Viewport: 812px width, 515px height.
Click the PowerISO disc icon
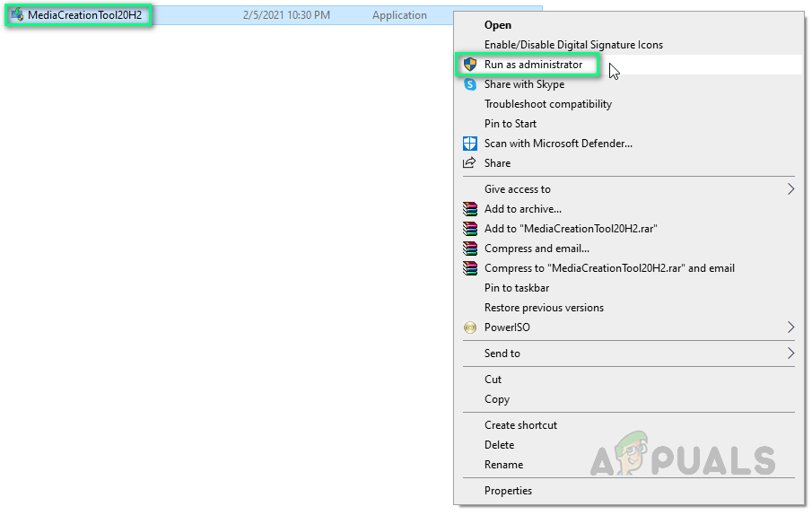(x=469, y=327)
